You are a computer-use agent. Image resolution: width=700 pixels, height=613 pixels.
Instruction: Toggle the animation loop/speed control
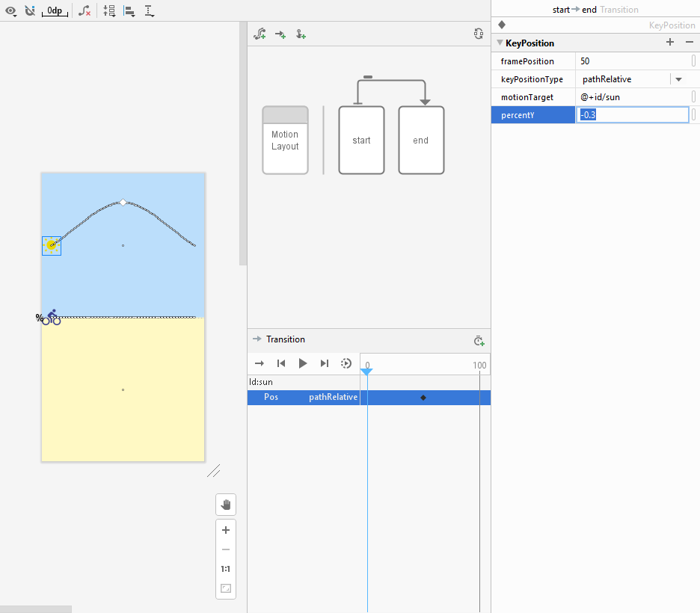(x=346, y=363)
